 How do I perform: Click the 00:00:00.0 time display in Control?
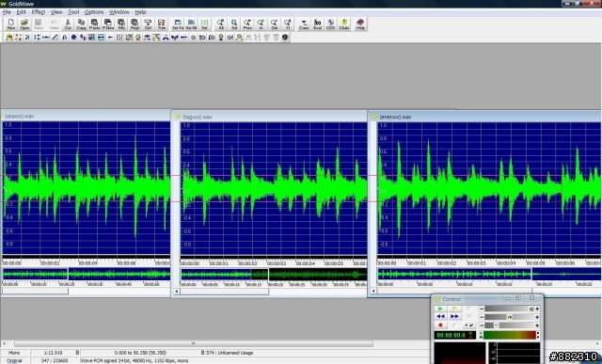(454, 335)
